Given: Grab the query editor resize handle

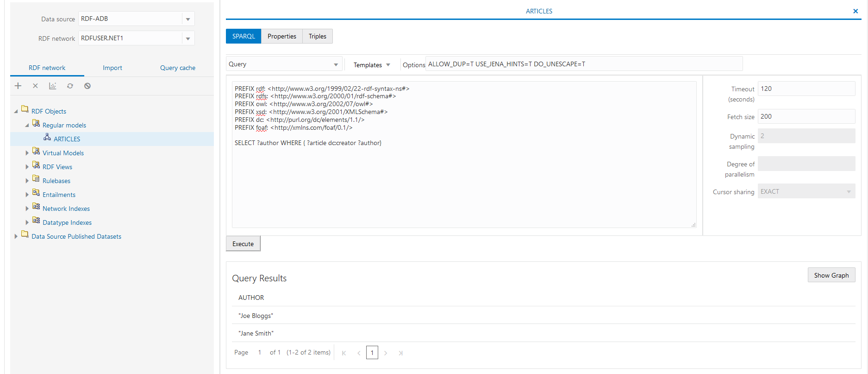Looking at the screenshot, I should (693, 225).
